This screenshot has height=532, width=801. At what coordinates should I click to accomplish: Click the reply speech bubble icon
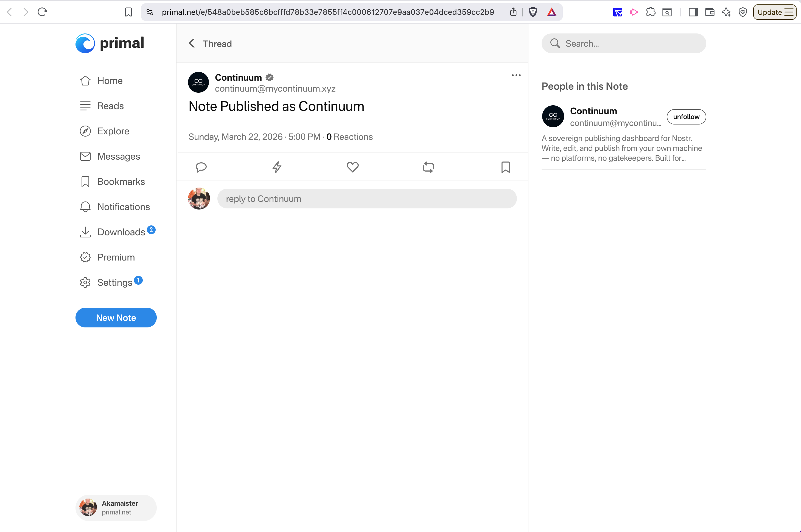click(x=201, y=167)
